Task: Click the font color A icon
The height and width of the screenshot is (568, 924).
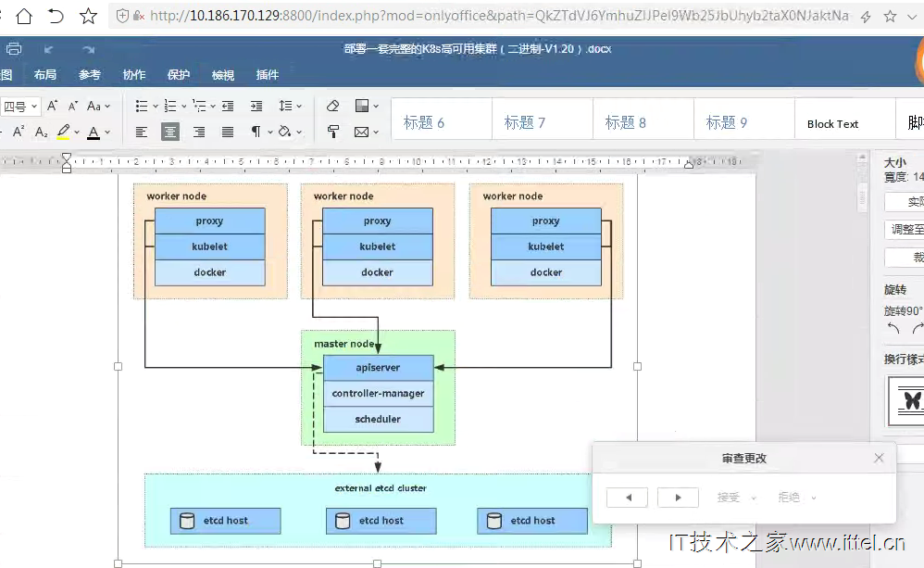Action: coord(94,133)
